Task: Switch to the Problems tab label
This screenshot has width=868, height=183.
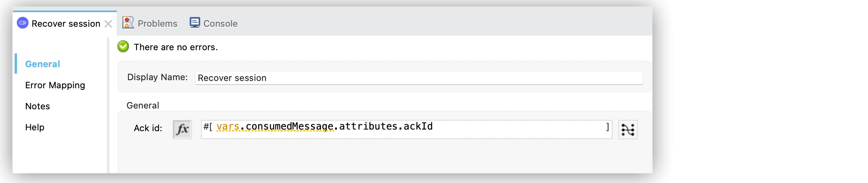Action: pyautogui.click(x=157, y=23)
